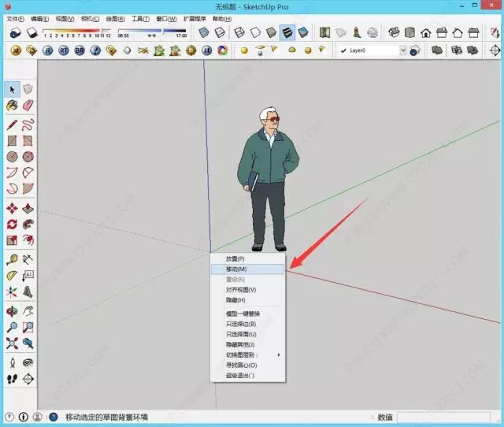Open the 编辑(E) menu
This screenshot has height=427, width=504.
40,19
